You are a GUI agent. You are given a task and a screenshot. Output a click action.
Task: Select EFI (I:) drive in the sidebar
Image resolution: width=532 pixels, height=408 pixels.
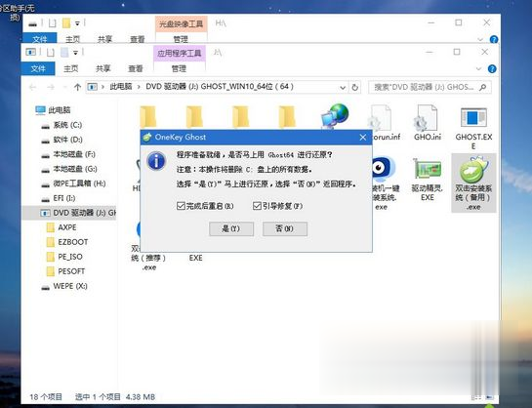(64, 198)
